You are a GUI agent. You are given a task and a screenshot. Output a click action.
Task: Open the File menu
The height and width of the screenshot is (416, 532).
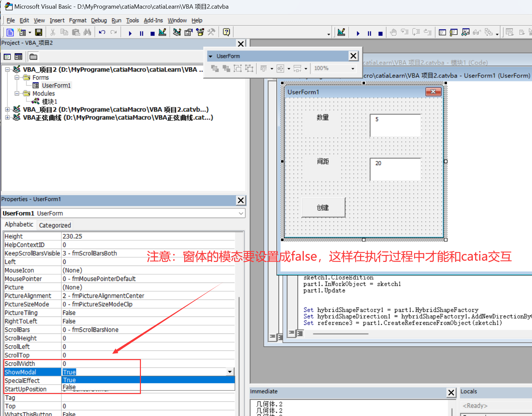11,20
